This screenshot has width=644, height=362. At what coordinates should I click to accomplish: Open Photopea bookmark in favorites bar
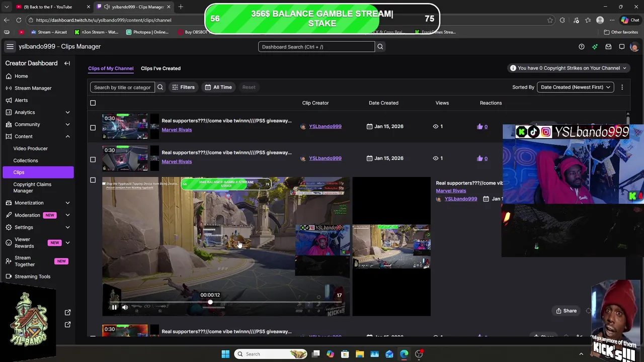[x=147, y=32]
